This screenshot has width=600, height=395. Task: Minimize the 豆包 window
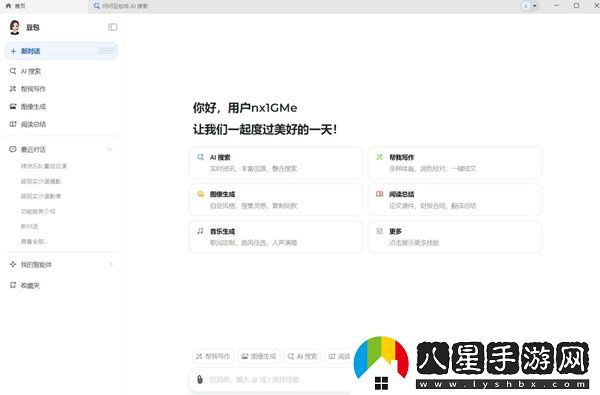tap(557, 6)
